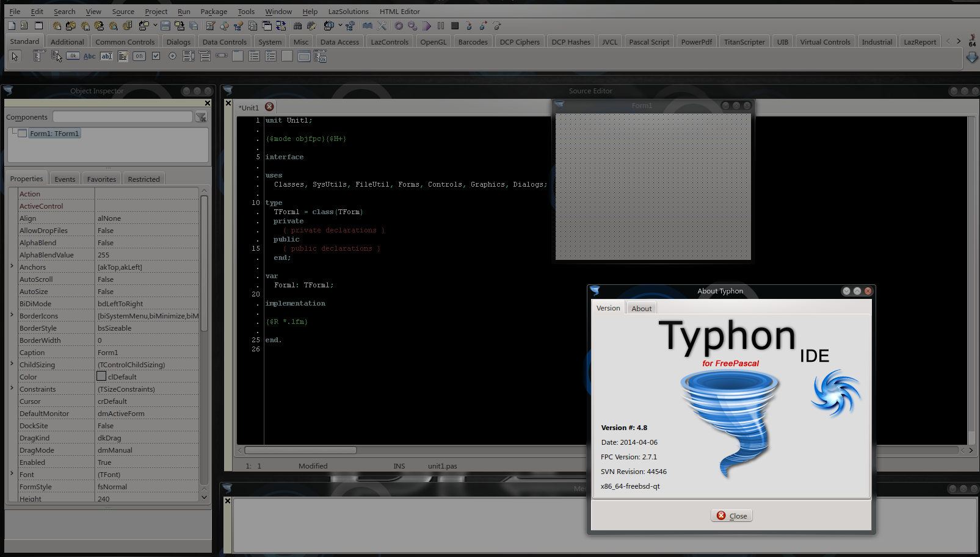Viewport: 980px width, 557px height.
Task: Select the Common Controls palette tab
Action: pyautogui.click(x=125, y=42)
